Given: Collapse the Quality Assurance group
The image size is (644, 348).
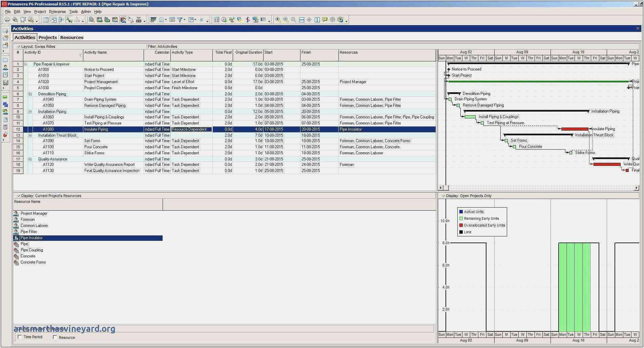Looking at the screenshot, I should click(x=30, y=159).
